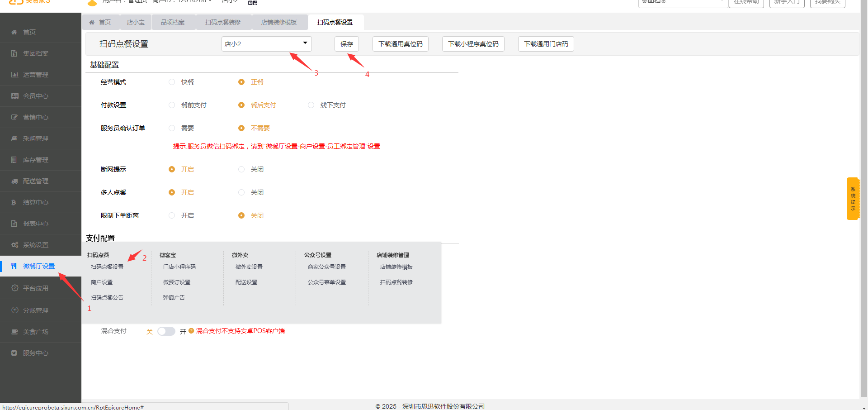Click the 系统设置 gears icon
The width and height of the screenshot is (868, 410).
point(14,245)
